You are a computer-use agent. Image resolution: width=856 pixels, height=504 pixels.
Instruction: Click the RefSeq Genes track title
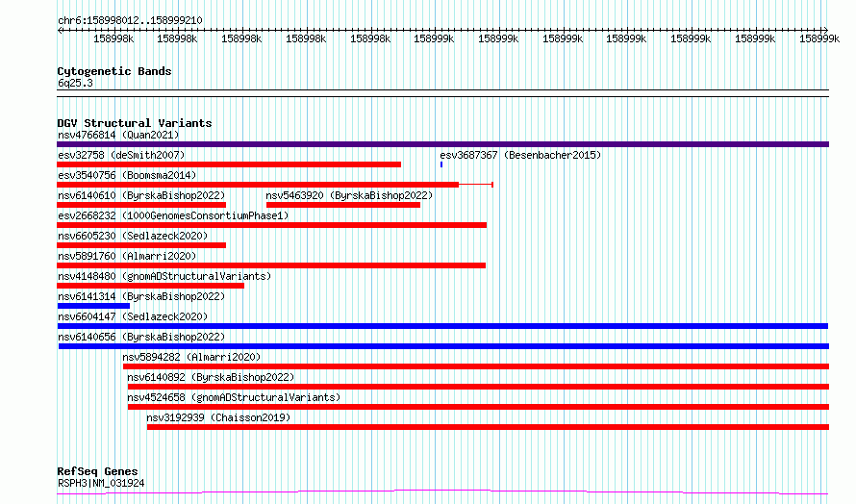tap(97, 471)
